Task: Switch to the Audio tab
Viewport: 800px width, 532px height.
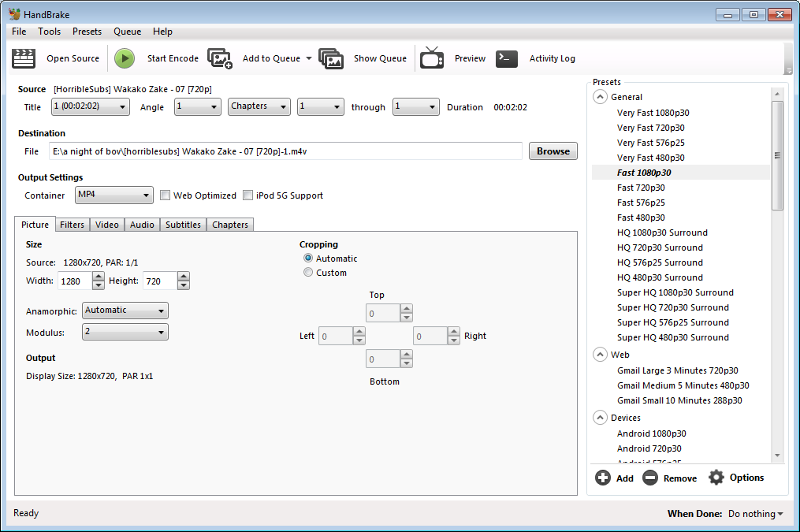Action: (x=142, y=225)
